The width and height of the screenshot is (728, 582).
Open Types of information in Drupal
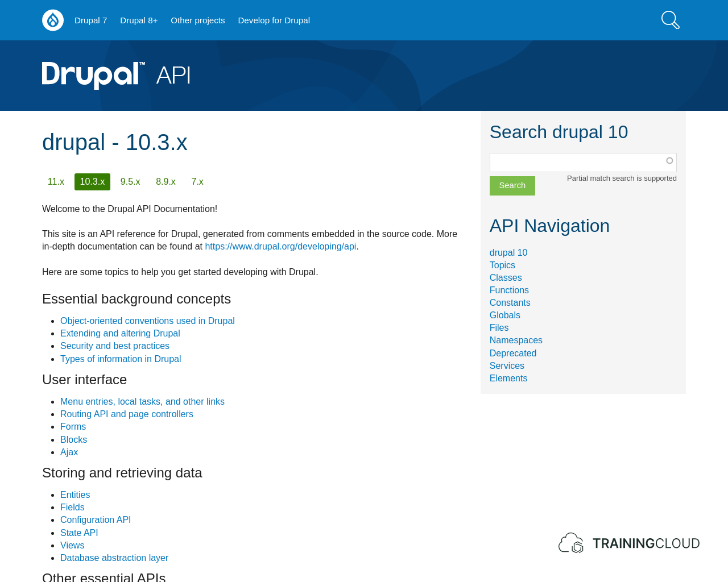click(121, 359)
